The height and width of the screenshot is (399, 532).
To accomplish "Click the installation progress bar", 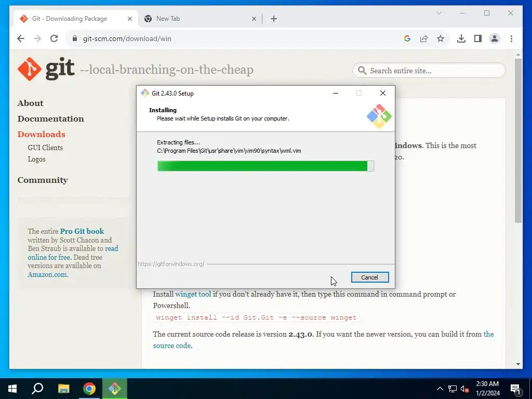I will click(x=265, y=166).
